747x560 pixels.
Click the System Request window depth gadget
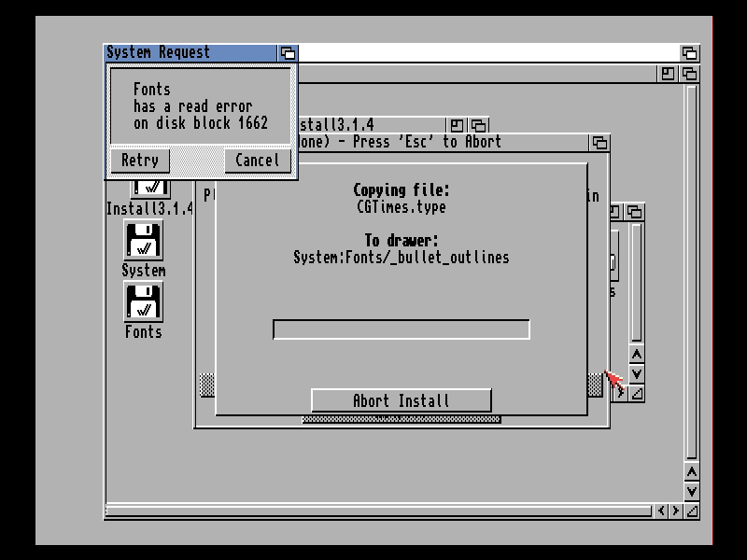coord(288,53)
